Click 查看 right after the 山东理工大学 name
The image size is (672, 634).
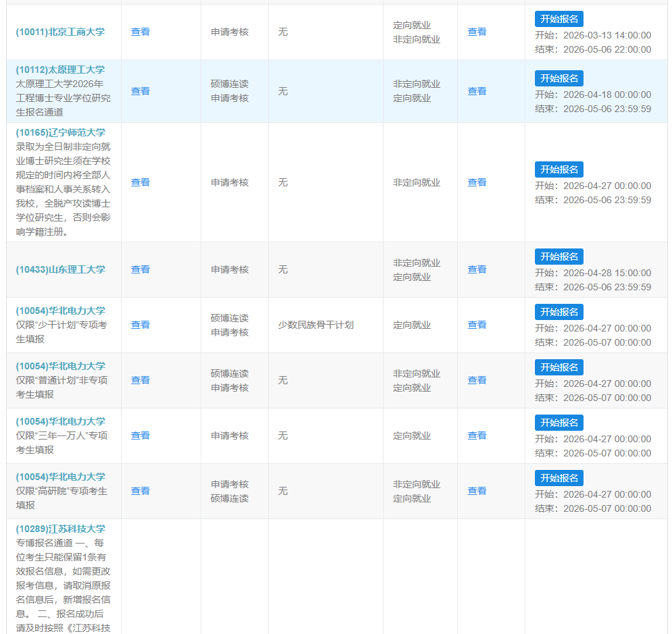coord(140,269)
